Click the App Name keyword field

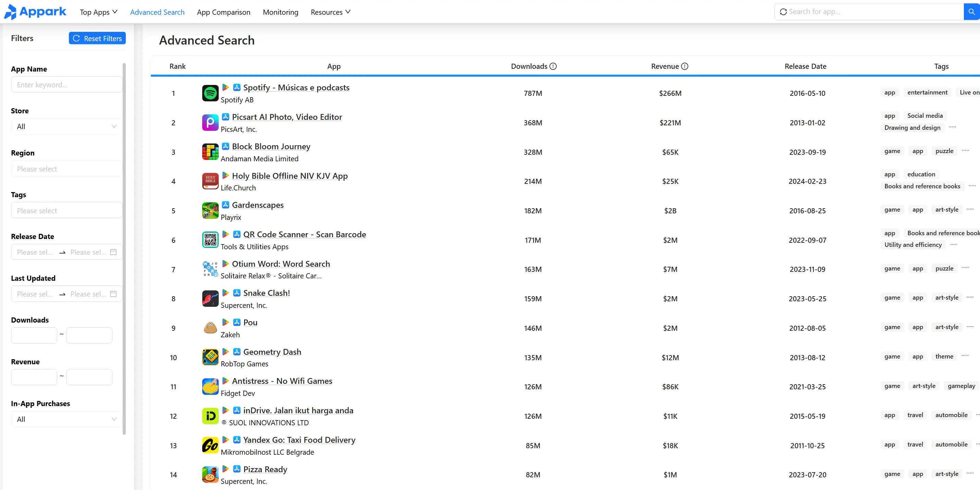[x=66, y=85]
